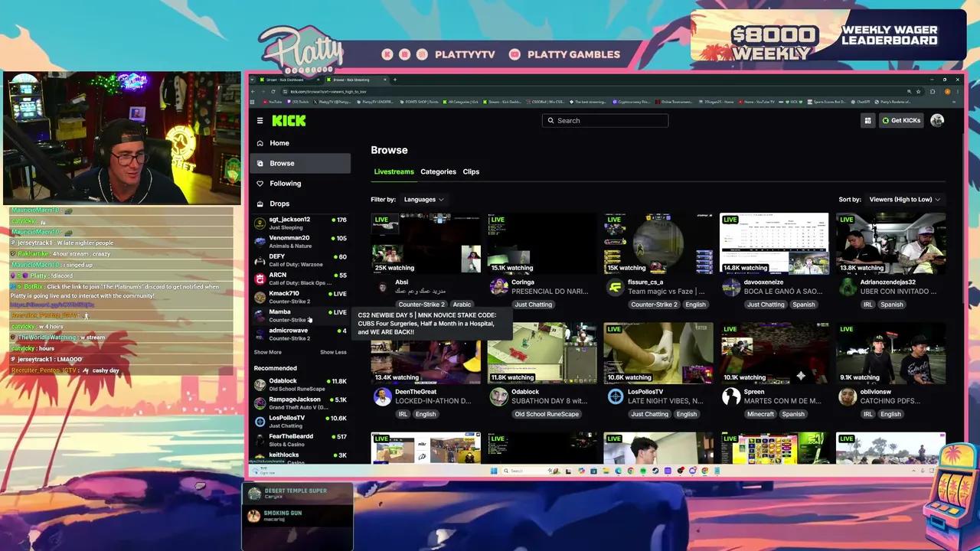Image resolution: width=980 pixels, height=551 pixels.
Task: Switch to the Livestreams tab
Action: (394, 171)
